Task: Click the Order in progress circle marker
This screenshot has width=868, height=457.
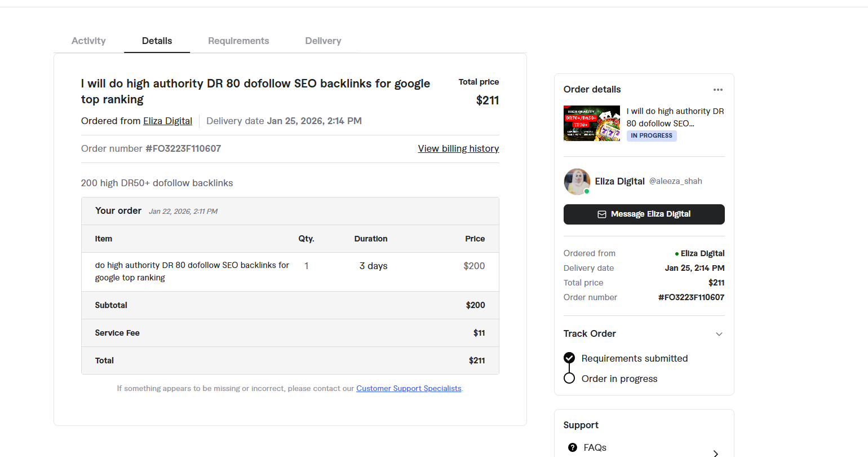Action: click(569, 379)
